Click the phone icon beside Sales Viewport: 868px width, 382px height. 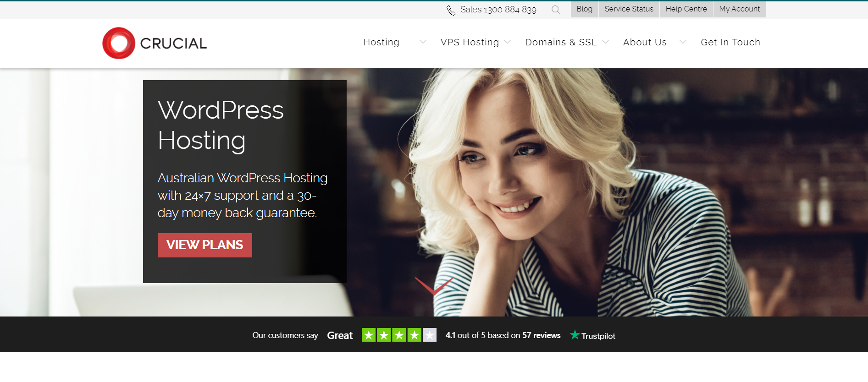pos(451,10)
